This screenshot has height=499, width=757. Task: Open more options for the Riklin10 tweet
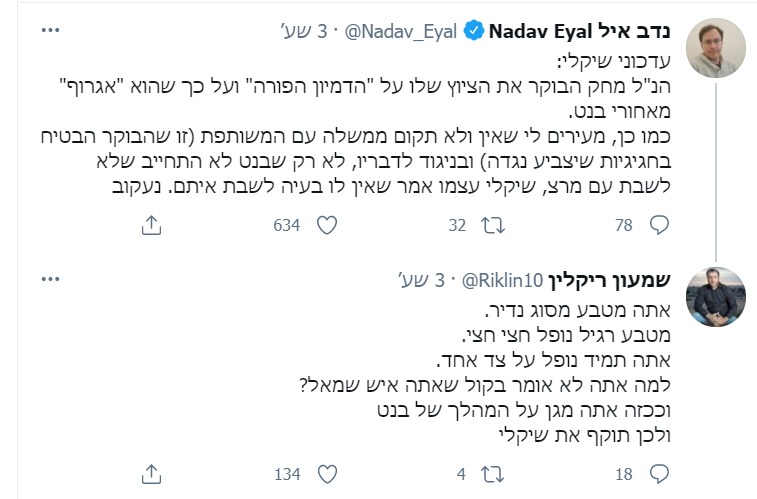click(x=50, y=281)
